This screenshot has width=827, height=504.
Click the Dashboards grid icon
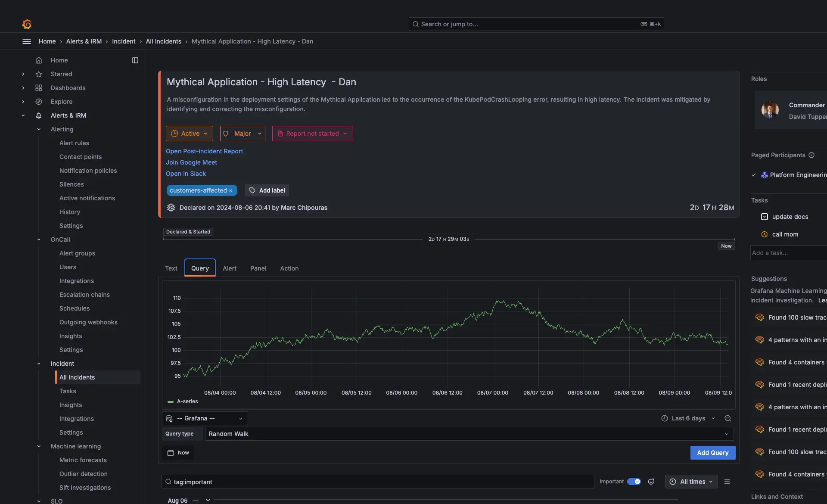[39, 88]
